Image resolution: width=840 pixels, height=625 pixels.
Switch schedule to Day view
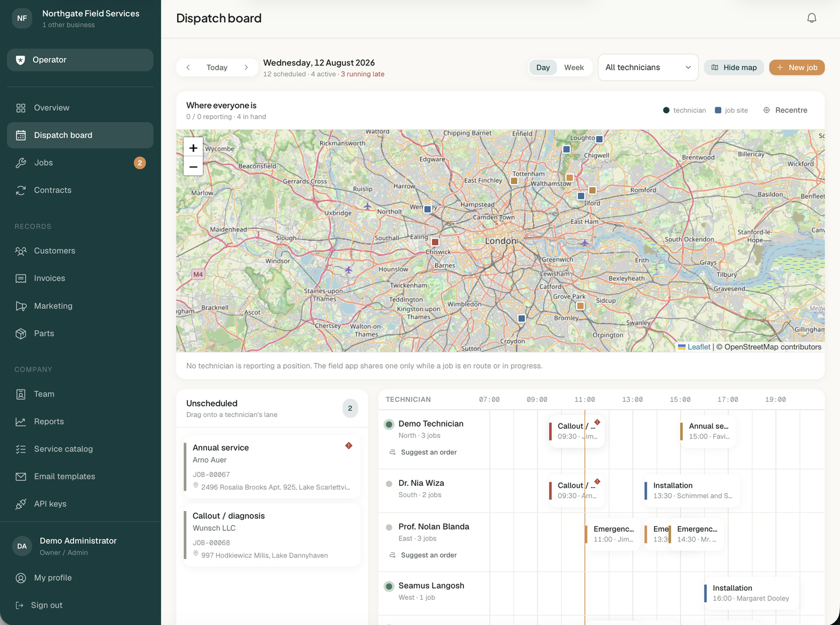click(x=543, y=67)
